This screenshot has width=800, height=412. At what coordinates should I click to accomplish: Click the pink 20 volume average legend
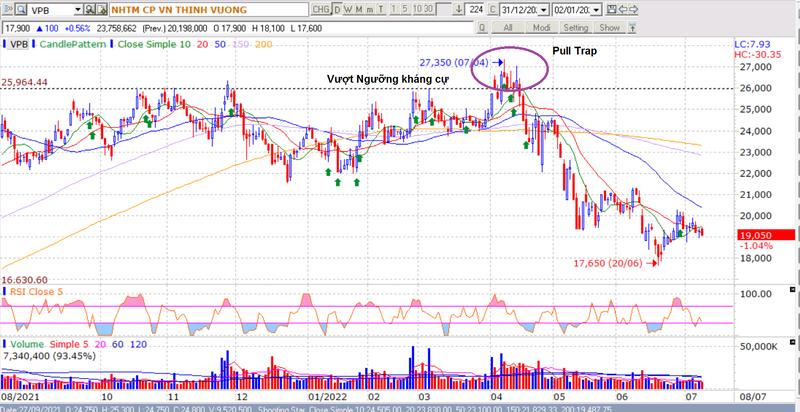pos(102,345)
